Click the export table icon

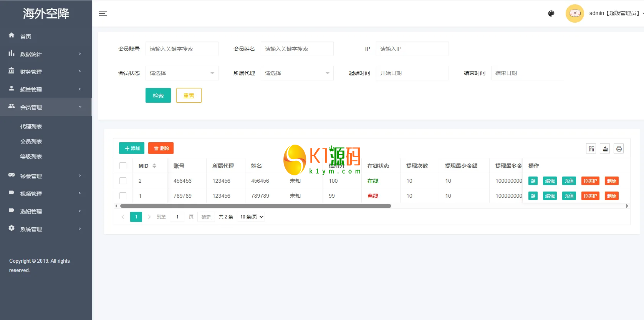click(x=605, y=148)
